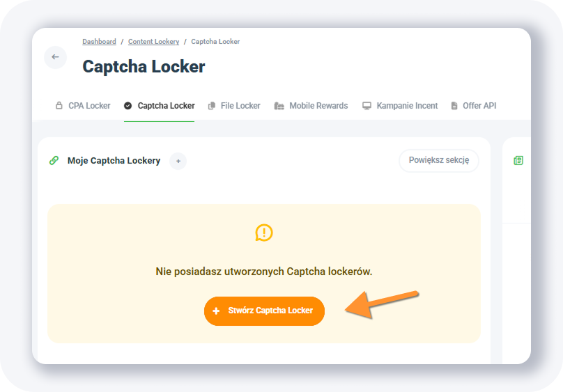Click the green icon in right panel
This screenshot has height=392, width=563.
tap(518, 161)
